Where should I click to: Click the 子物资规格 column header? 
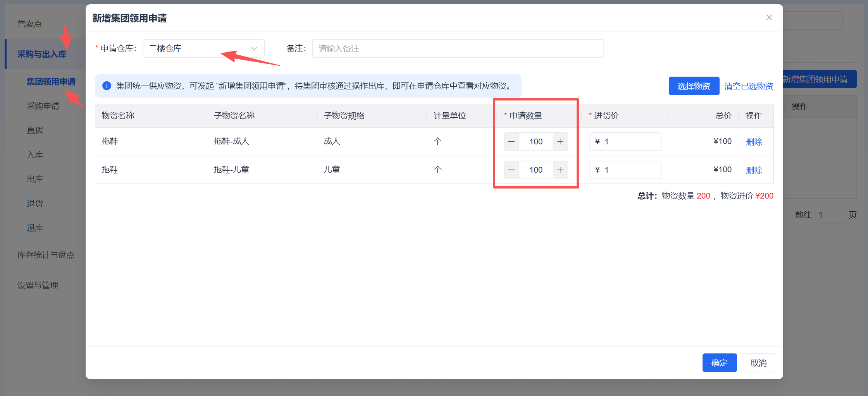point(344,116)
